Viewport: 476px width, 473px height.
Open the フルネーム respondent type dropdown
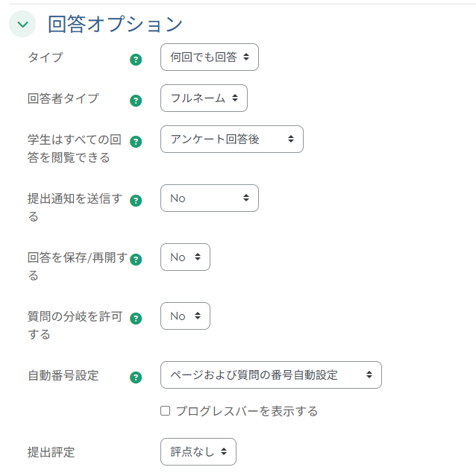[x=204, y=98]
